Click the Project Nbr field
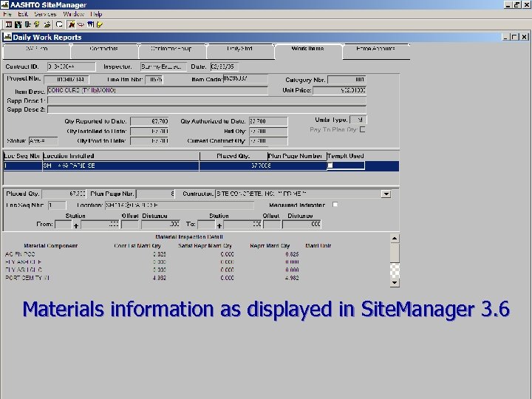 pyautogui.click(x=66, y=80)
